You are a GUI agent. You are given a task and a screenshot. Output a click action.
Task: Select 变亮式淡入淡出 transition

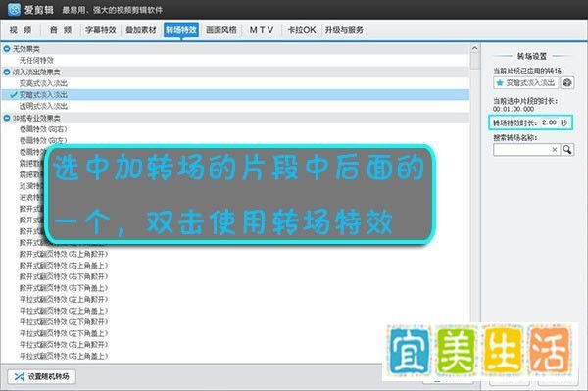(x=43, y=83)
